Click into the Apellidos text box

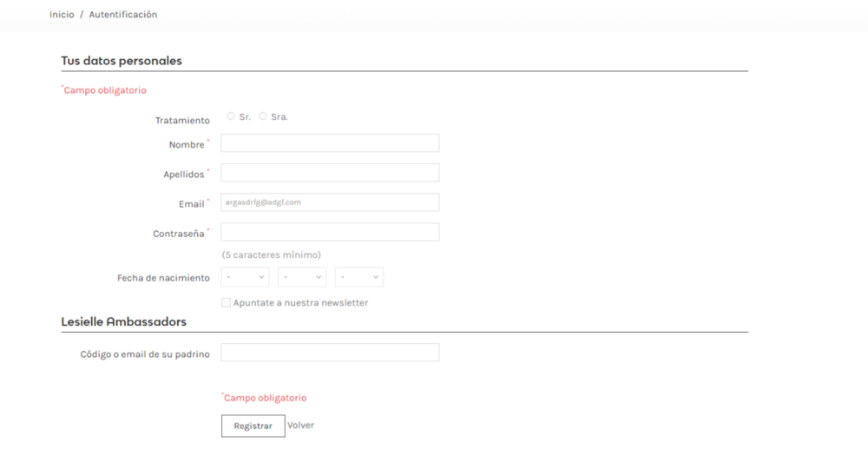pos(330,173)
